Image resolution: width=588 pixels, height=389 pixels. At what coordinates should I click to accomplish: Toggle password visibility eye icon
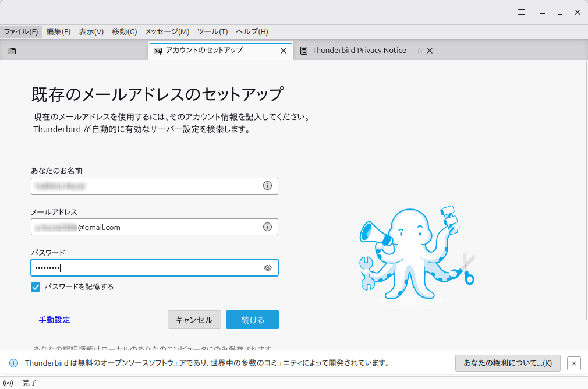point(267,268)
